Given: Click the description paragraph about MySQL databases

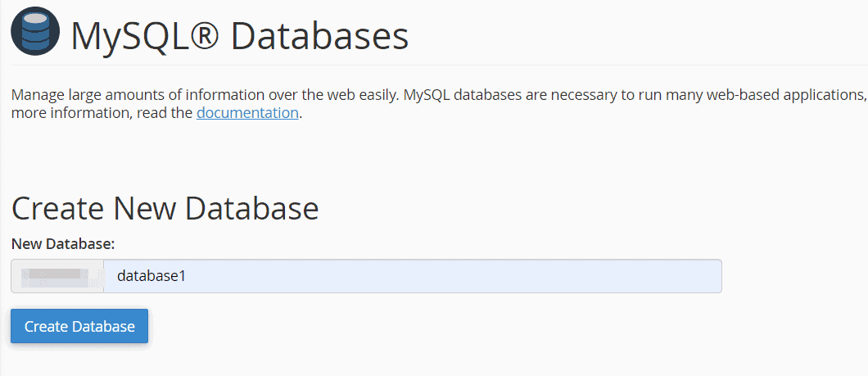Looking at the screenshot, I should coord(439,103).
